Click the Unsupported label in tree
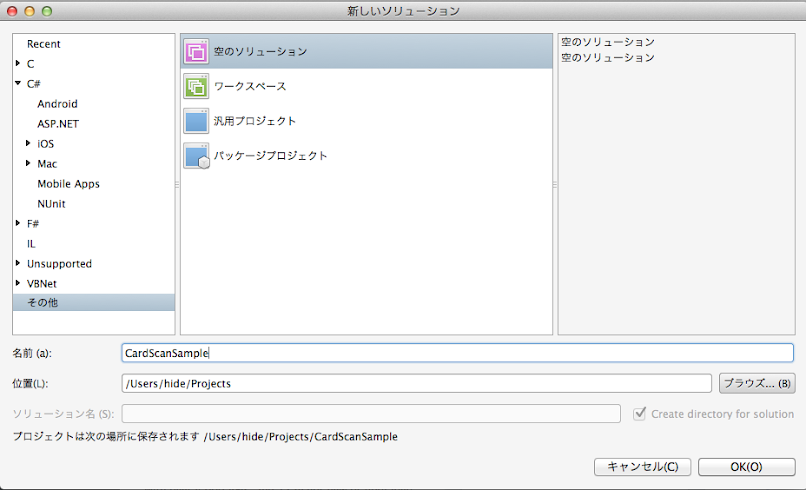806x490 pixels. [x=59, y=264]
